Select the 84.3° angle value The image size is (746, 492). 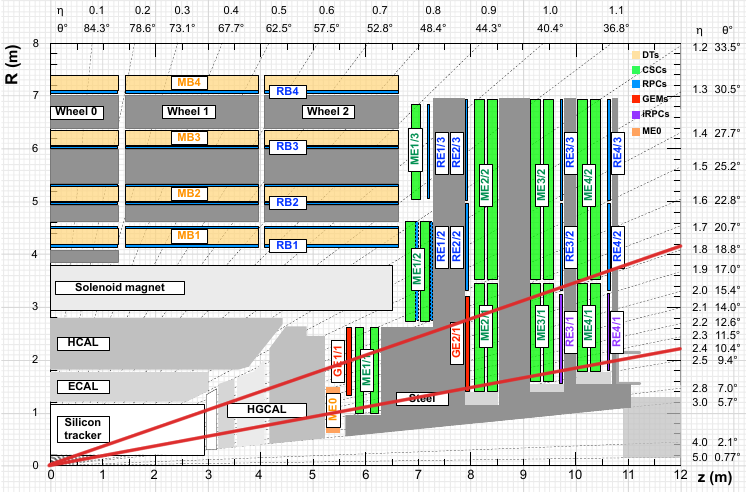[x=97, y=28]
